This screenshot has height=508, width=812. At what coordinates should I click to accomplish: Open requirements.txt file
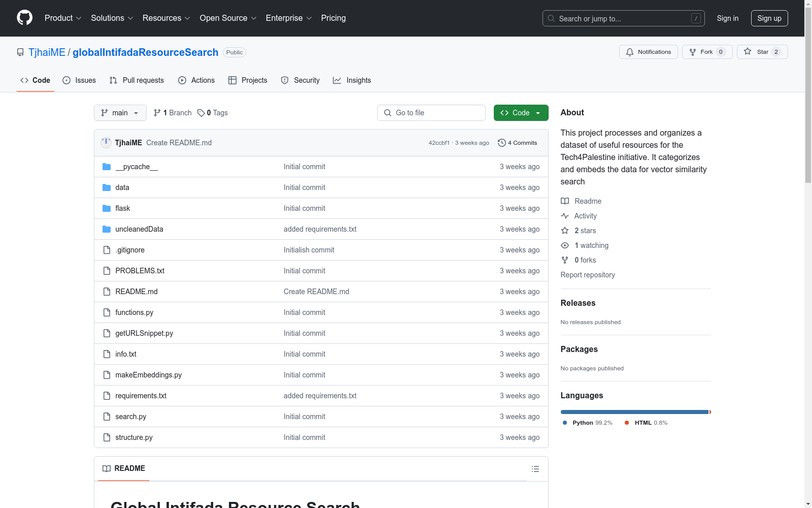click(x=141, y=396)
